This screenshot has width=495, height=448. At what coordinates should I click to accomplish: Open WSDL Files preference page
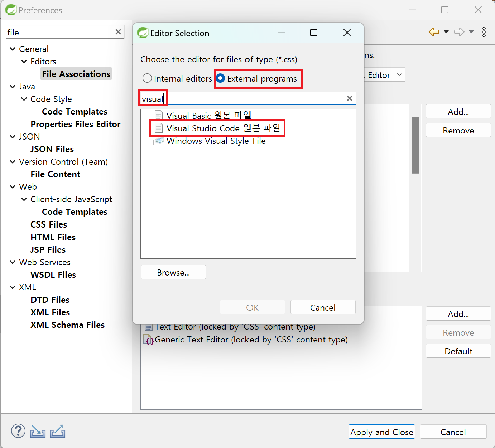click(x=53, y=274)
